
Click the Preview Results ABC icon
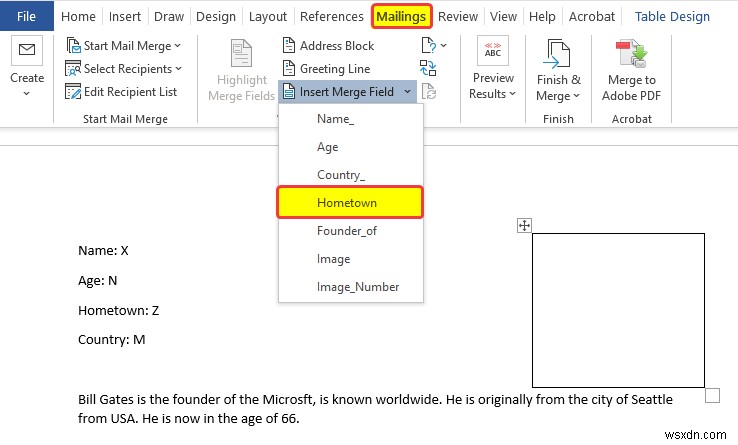(x=492, y=50)
